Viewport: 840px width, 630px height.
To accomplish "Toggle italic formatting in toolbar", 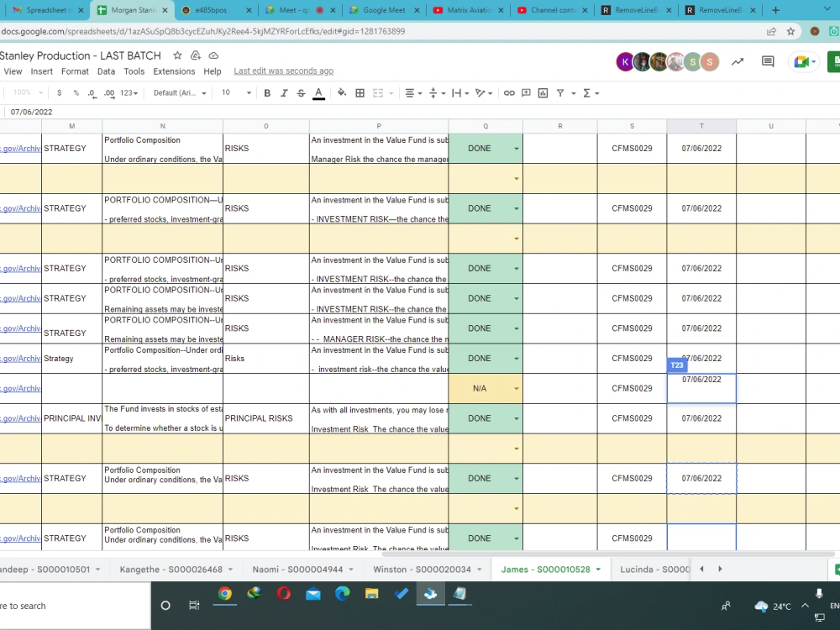I will (x=284, y=93).
